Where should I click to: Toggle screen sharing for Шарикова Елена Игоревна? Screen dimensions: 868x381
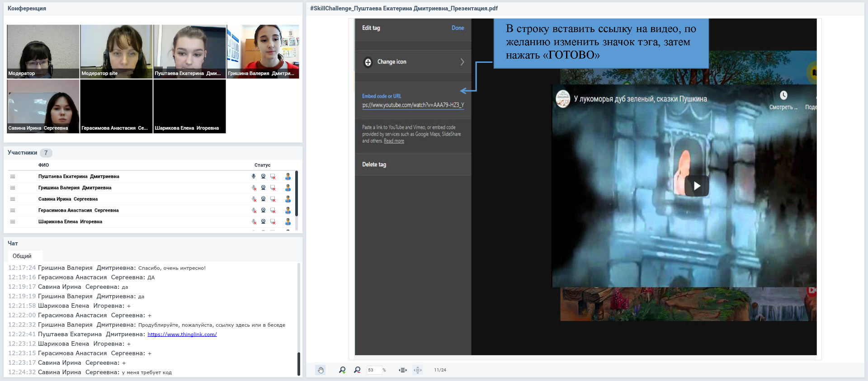coord(273,222)
